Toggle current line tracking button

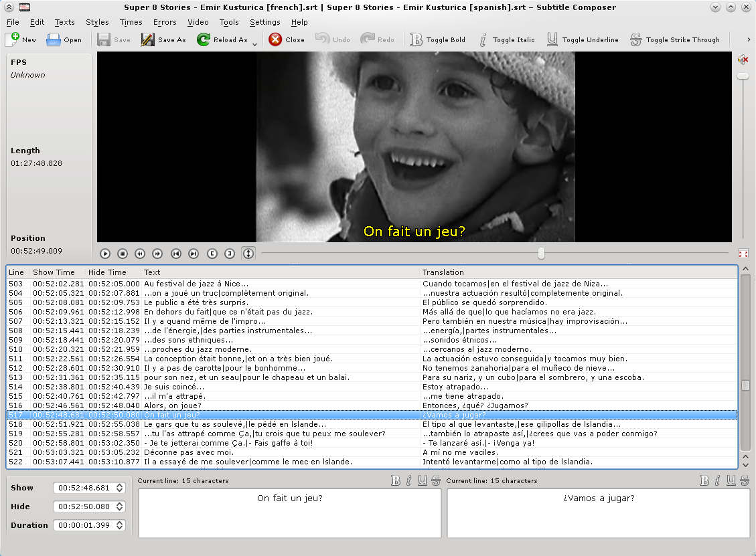[x=248, y=254]
